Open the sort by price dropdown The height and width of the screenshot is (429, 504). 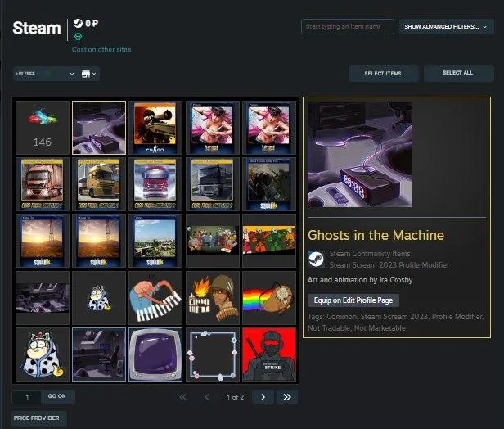coord(45,74)
